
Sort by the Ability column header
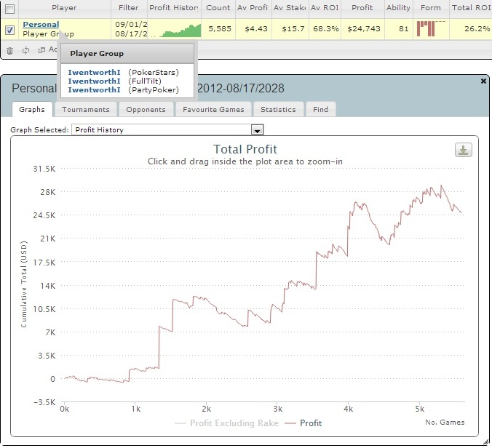click(x=398, y=8)
